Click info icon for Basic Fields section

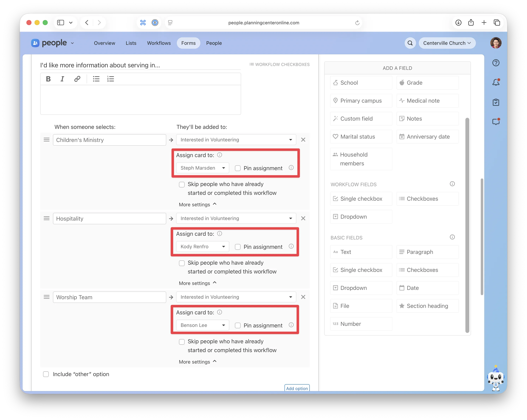452,237
